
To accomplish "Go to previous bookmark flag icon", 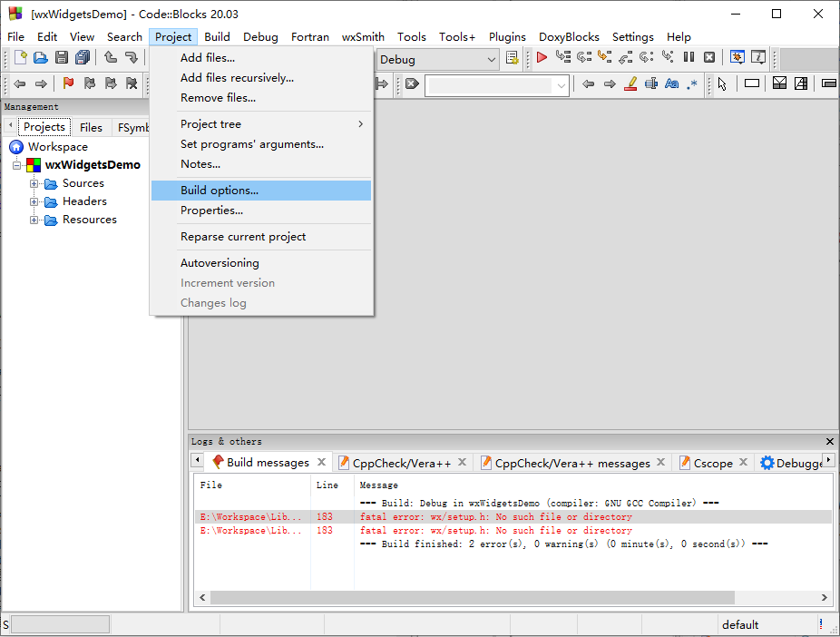I will [90, 83].
